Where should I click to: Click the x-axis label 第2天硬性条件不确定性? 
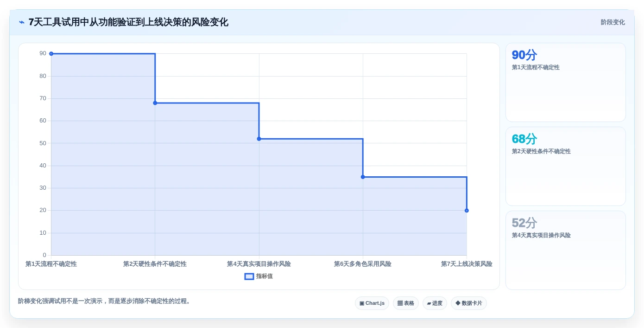155,264
